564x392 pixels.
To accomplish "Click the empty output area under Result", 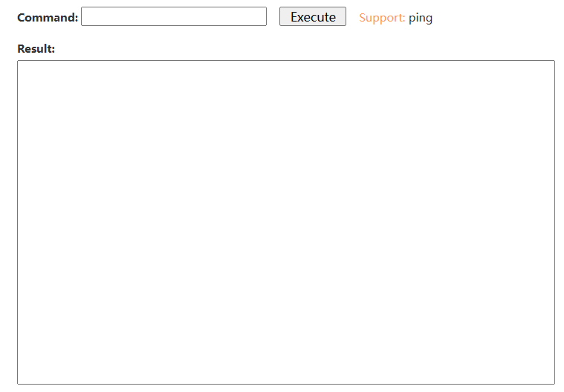I will (x=285, y=222).
